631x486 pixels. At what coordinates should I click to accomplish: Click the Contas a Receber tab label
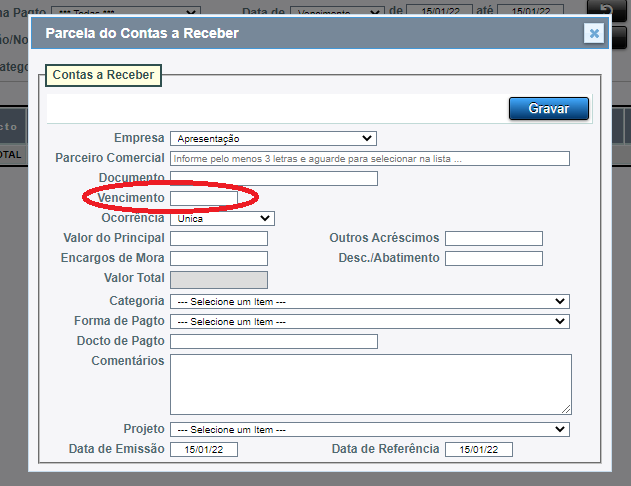click(x=103, y=76)
